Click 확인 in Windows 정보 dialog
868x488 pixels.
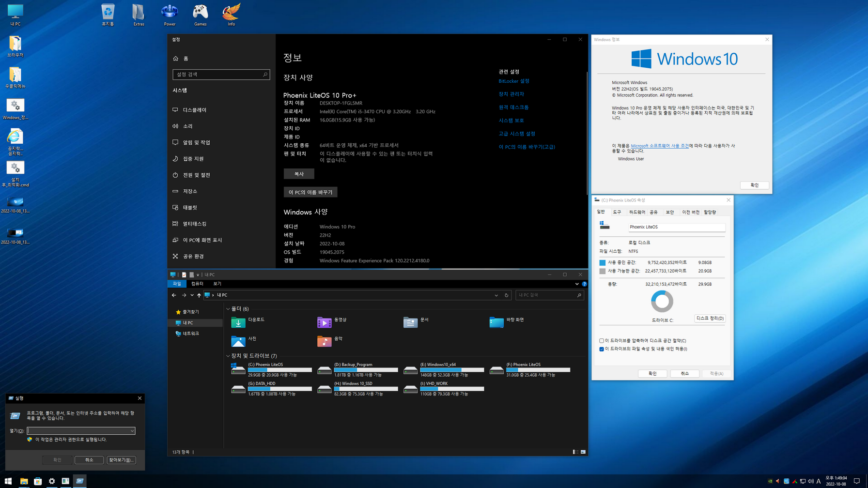point(754,185)
